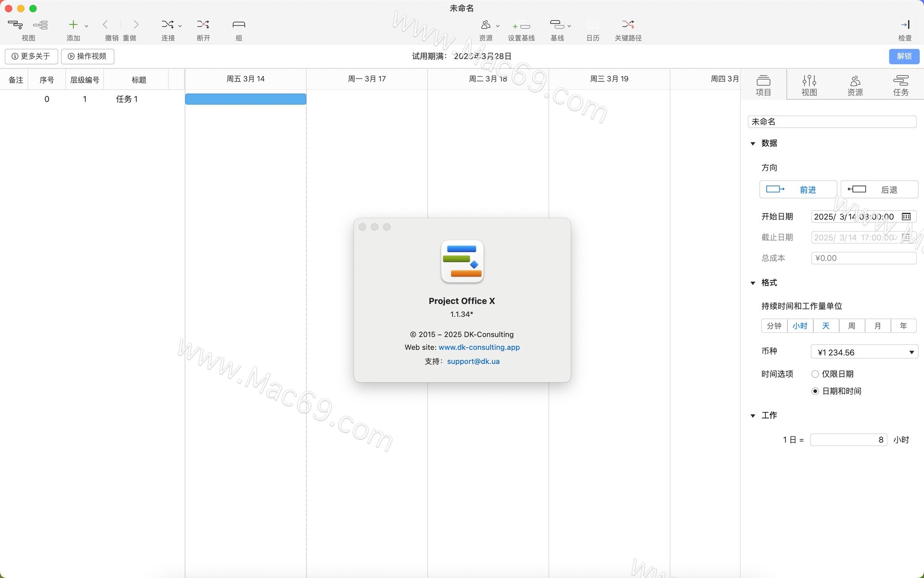Click the 层级编号 column header
Screen dimensions: 924x578
[85, 80]
